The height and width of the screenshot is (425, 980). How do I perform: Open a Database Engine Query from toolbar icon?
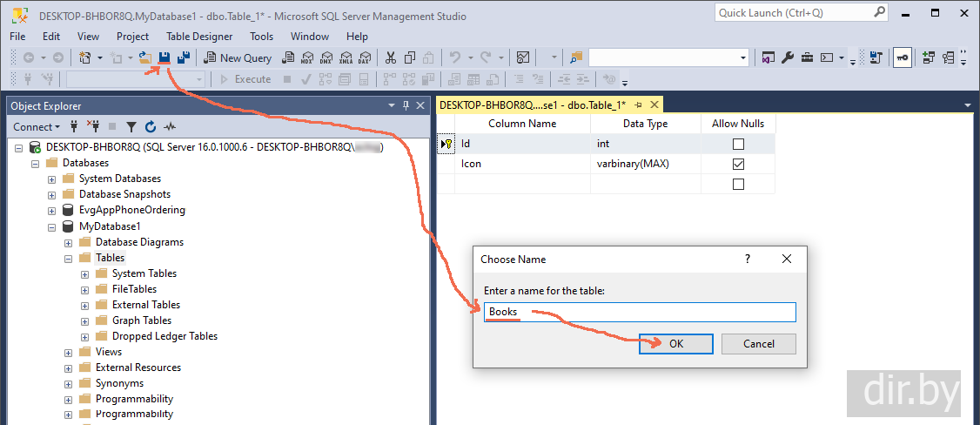(x=288, y=57)
